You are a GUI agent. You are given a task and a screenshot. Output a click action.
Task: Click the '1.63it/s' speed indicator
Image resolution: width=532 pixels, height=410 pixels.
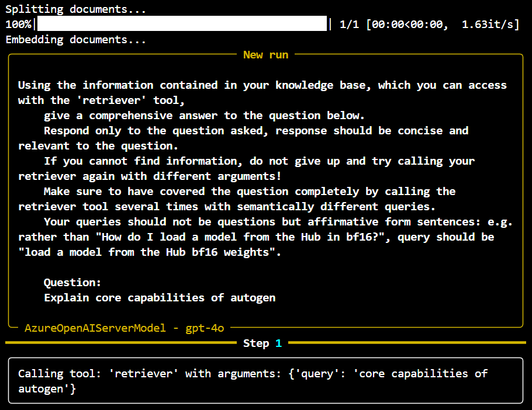pos(487,24)
